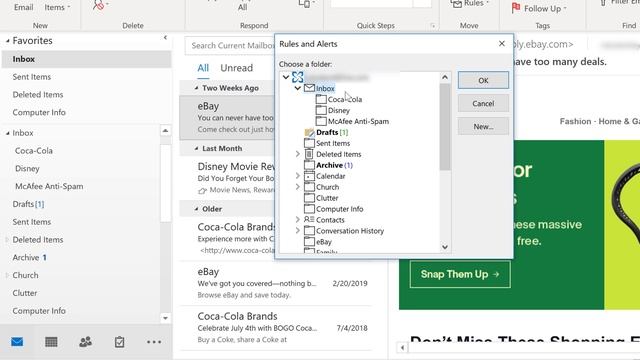The width and height of the screenshot is (640, 360).
Task: Click Search Current Mailbox field
Action: pos(230,45)
